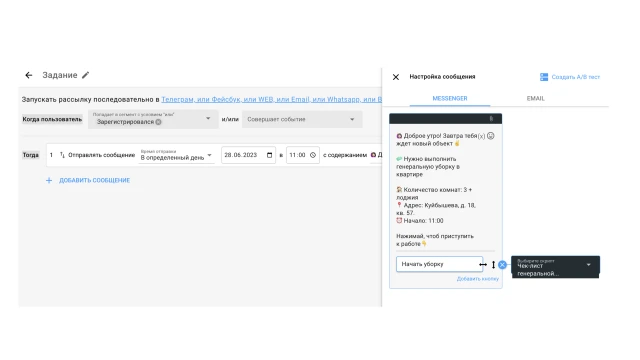
Task: Remove the button with the blue X icon
Action: point(502,264)
